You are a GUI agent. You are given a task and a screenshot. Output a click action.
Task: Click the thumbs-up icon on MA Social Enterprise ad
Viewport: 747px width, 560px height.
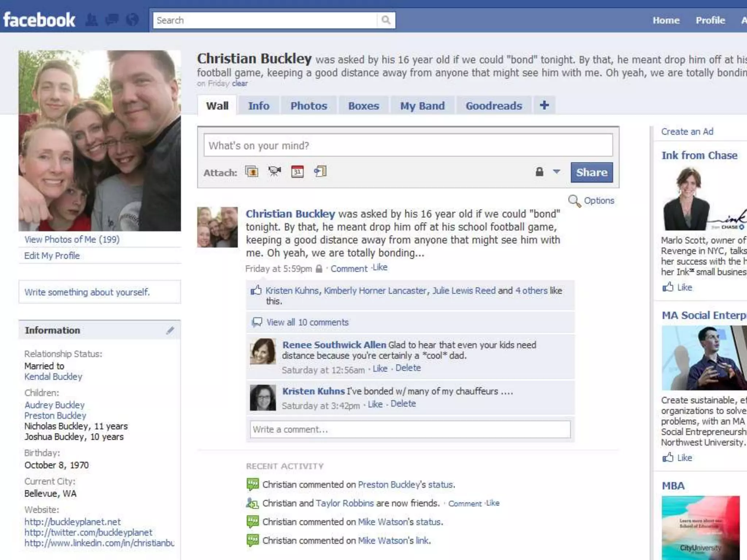(668, 457)
